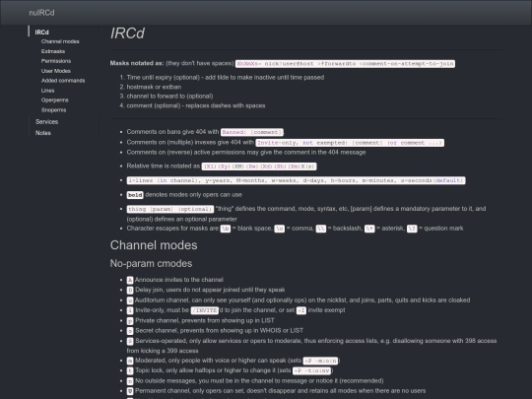The height and width of the screenshot is (399, 532).
Task: Click the 'A' announce invites mode code
Action: click(x=130, y=280)
